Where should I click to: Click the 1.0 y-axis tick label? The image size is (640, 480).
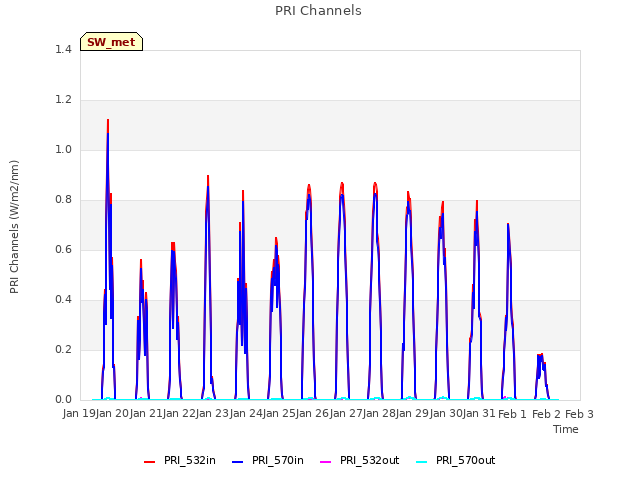(63, 149)
